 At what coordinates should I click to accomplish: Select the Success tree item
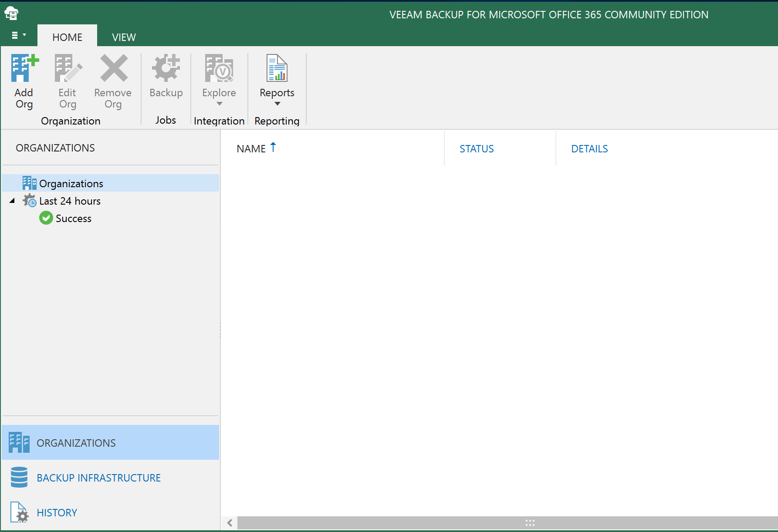click(74, 219)
